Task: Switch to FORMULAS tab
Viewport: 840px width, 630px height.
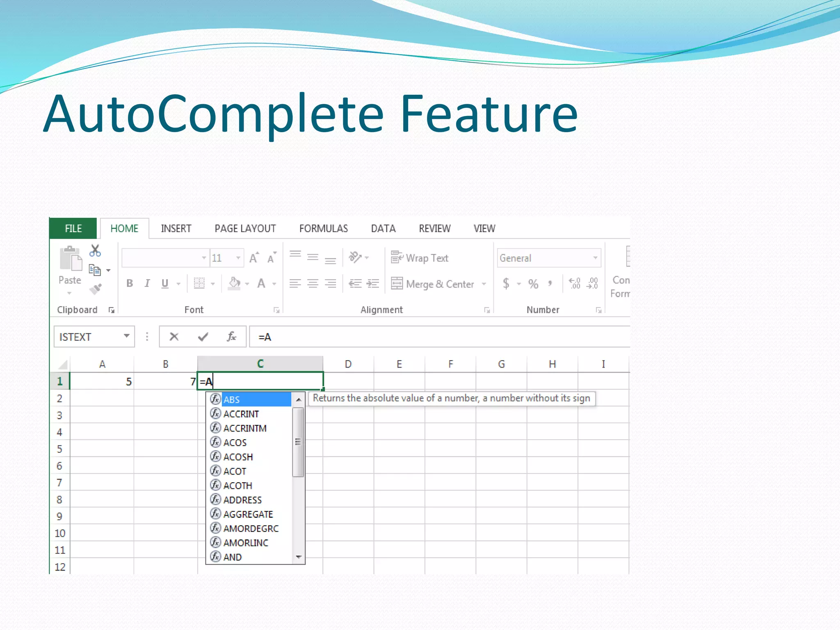Action: pos(324,228)
